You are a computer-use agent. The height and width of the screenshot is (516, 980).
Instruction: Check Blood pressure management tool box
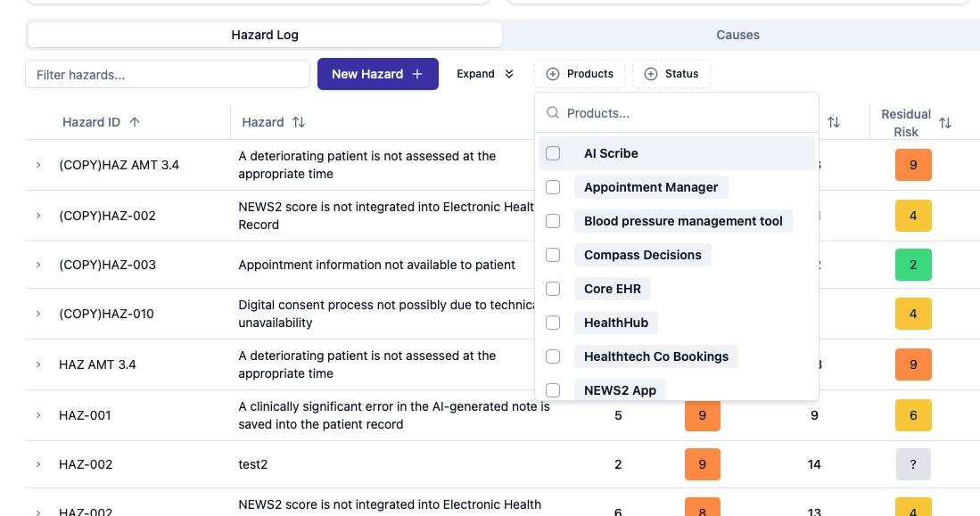pos(553,220)
